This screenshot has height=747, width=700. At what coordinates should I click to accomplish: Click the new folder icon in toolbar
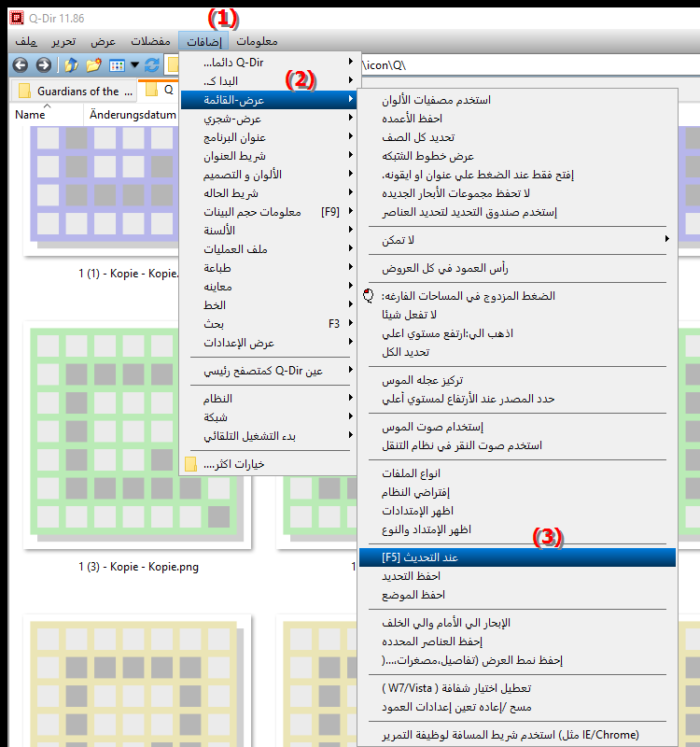click(x=94, y=64)
